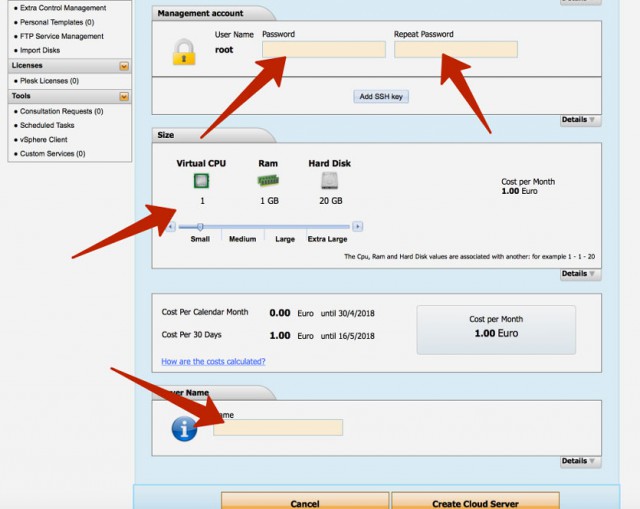Click the slider's right increase arrow
The height and width of the screenshot is (509, 640).
358,227
